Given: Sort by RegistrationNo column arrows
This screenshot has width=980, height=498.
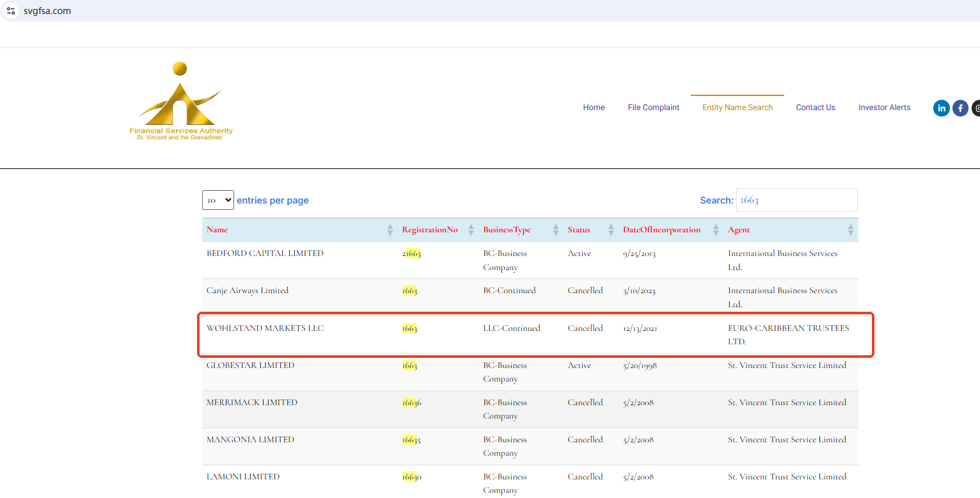Looking at the screenshot, I should [471, 230].
